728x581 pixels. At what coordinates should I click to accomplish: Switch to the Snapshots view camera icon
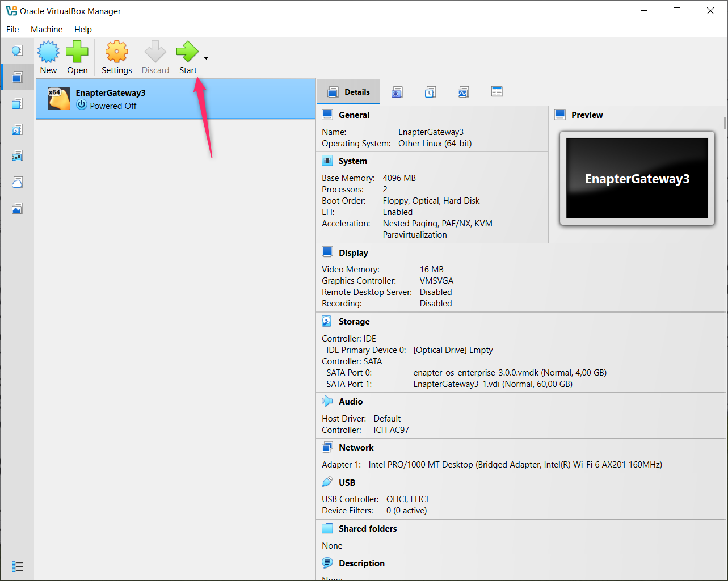point(397,91)
